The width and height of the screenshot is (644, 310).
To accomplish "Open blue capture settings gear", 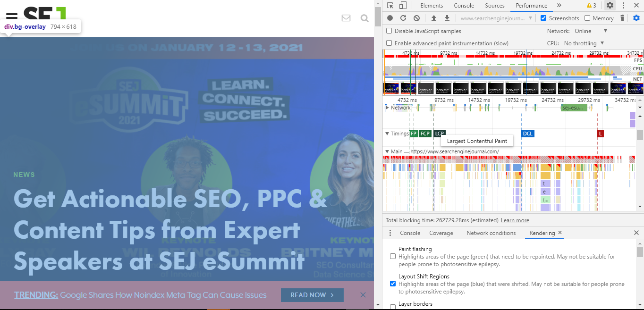I will click(x=636, y=18).
